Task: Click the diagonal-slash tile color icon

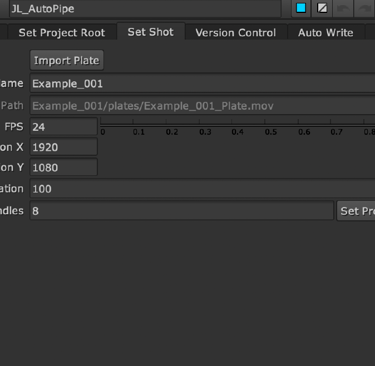Action: pyautogui.click(x=322, y=8)
